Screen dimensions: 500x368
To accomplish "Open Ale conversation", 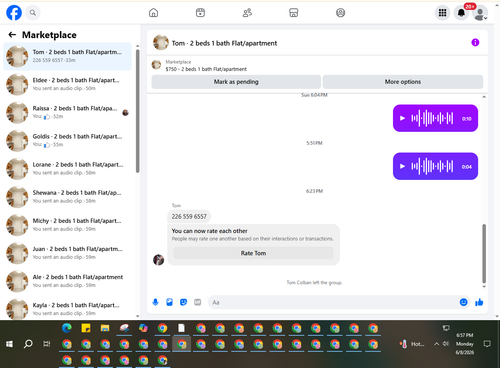I will 67,281.
